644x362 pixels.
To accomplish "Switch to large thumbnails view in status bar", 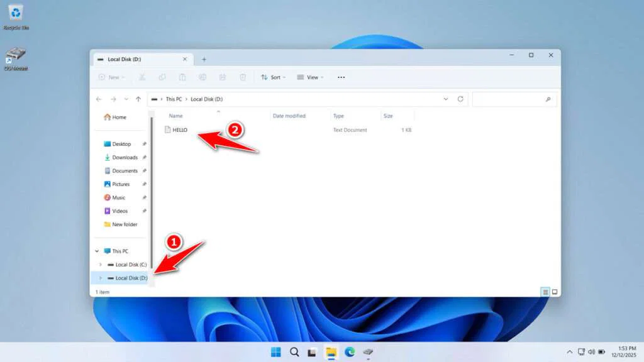I will click(x=553, y=291).
